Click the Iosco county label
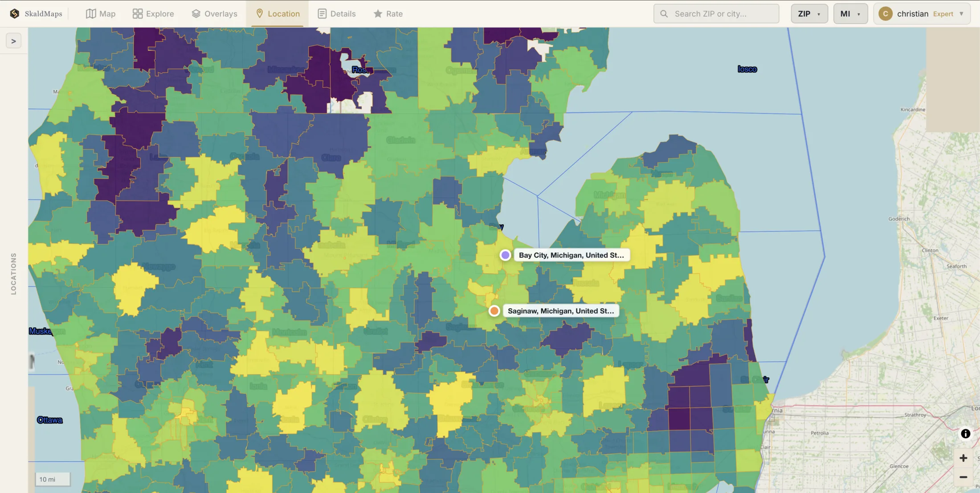Screen dimensions: 980x493 point(747,69)
